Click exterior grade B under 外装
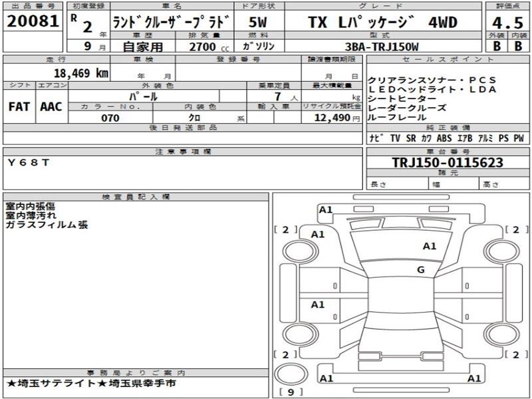Screen dimensions: 532x399 pyautogui.click(x=497, y=46)
